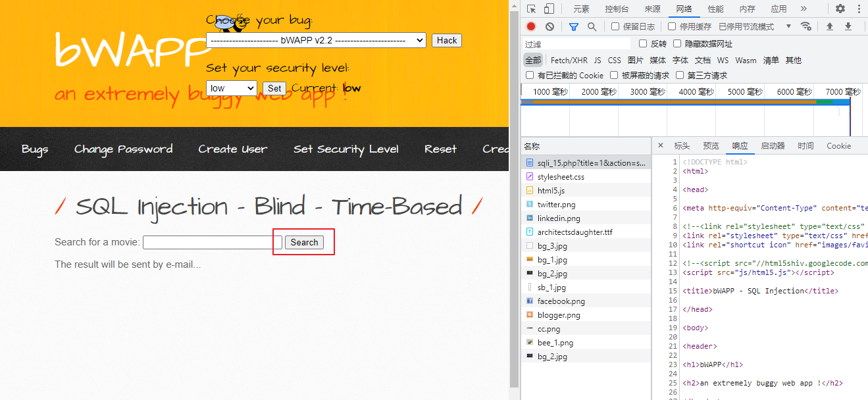Open the Timing tab (时间)
Viewport: 868px width, 400px height.
click(805, 146)
